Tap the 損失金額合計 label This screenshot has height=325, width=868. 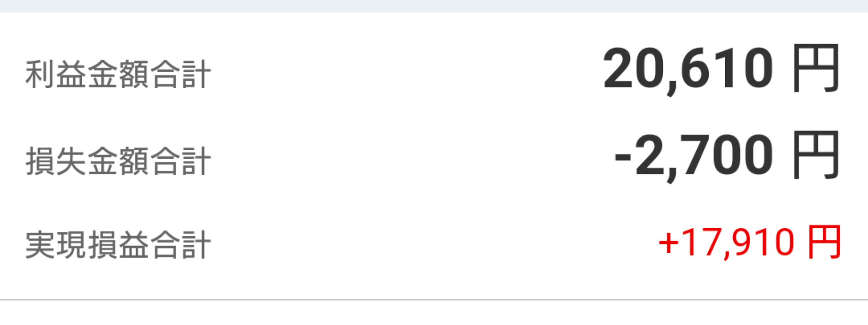coord(118,161)
